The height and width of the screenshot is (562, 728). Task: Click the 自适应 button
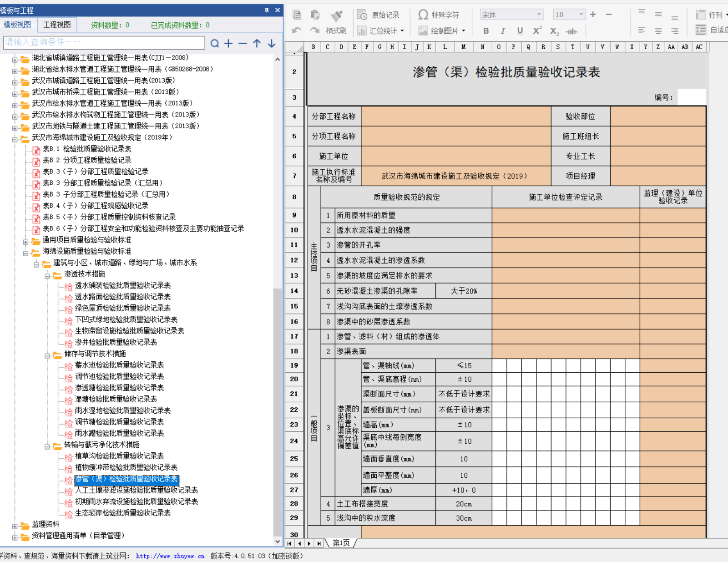pyautogui.click(x=712, y=30)
